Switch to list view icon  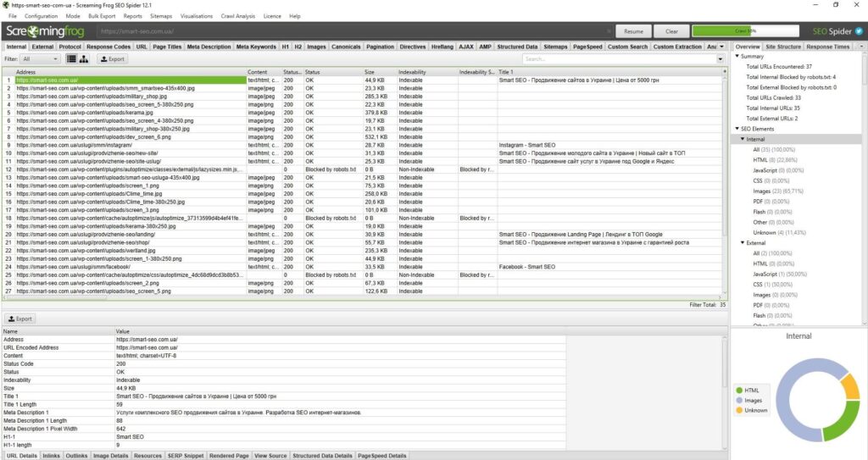pos(71,58)
